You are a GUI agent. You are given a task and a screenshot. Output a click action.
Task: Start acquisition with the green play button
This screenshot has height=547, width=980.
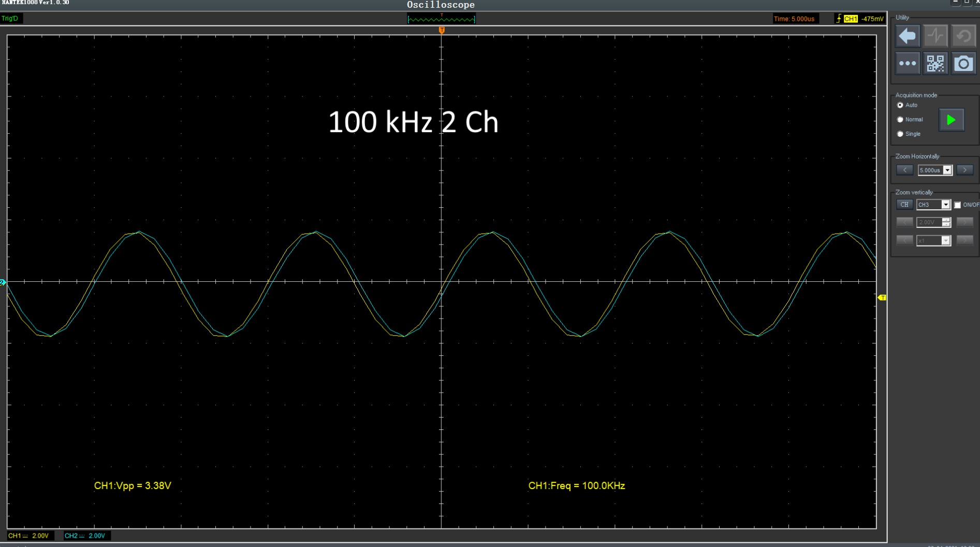[952, 120]
